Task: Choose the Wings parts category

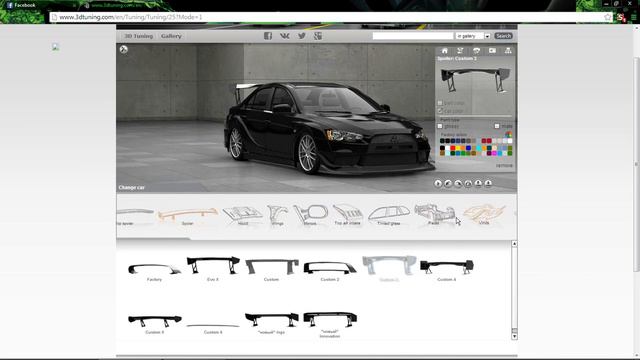Action: pos(278,216)
